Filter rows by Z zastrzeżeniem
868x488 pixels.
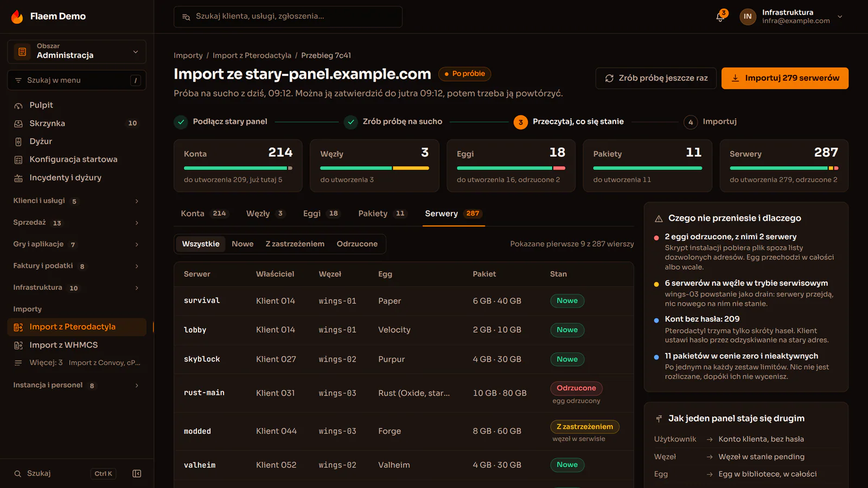click(295, 244)
